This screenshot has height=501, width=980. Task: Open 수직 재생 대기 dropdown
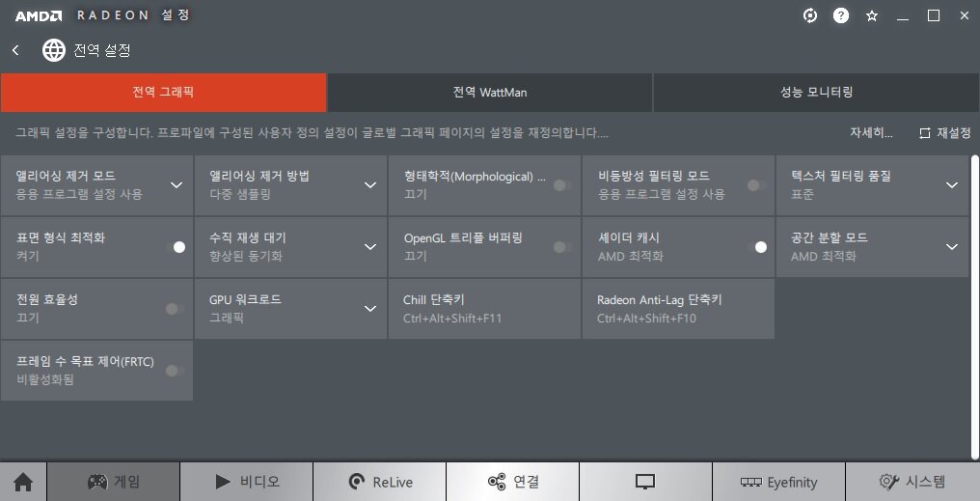(x=370, y=247)
